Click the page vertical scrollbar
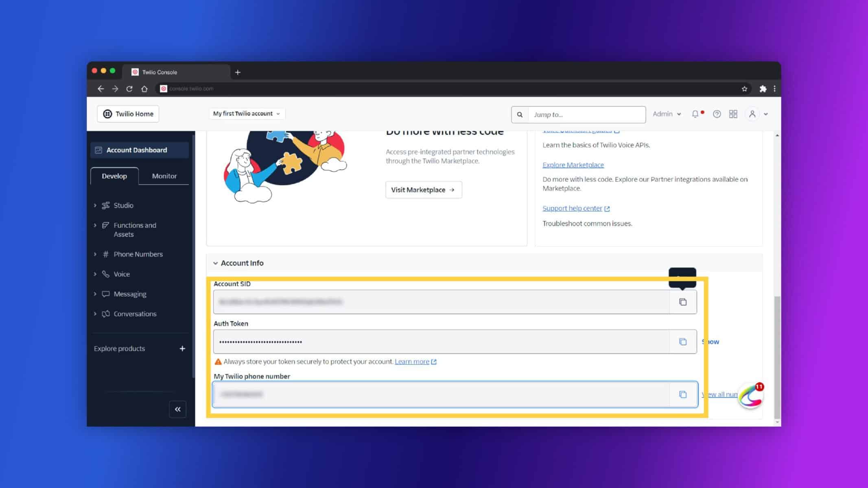Screen dimensions: 868x488 [777, 358]
